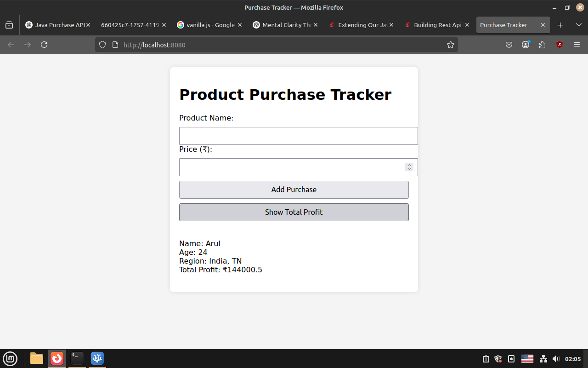The width and height of the screenshot is (588, 368).
Task: Open a new browser tab
Action: [x=560, y=25]
